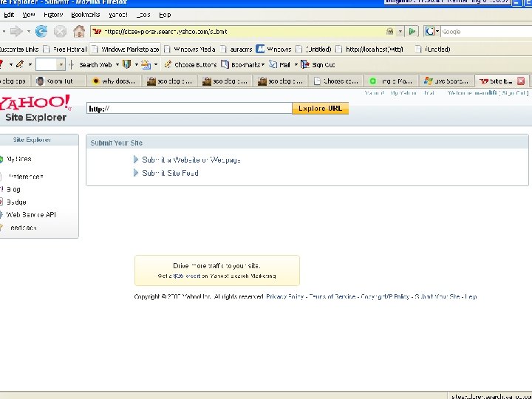Click the Choose Buttons pencil icon
The height and width of the screenshot is (399, 532).
[x=167, y=64]
